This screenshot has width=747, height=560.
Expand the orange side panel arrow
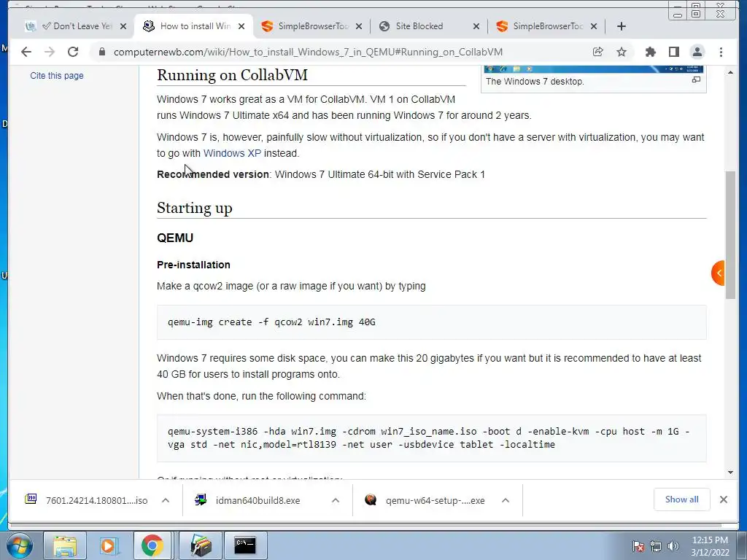pos(719,273)
